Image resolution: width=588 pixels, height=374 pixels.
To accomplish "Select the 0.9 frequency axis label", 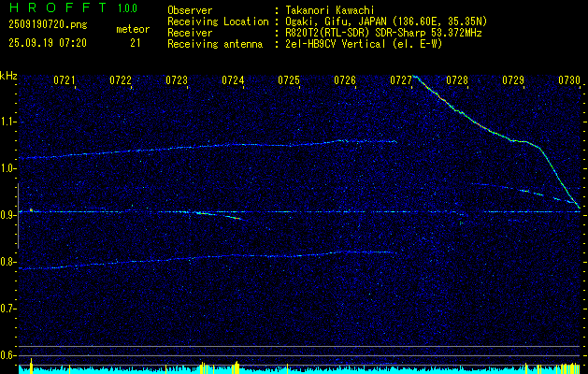I will (x=8, y=215).
